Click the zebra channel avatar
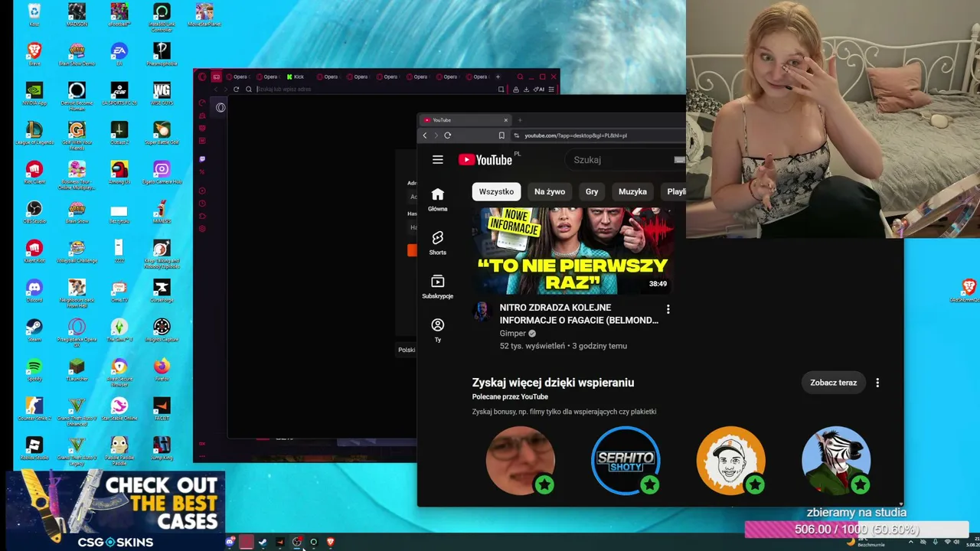Screen dimensions: 980x551 (836, 461)
